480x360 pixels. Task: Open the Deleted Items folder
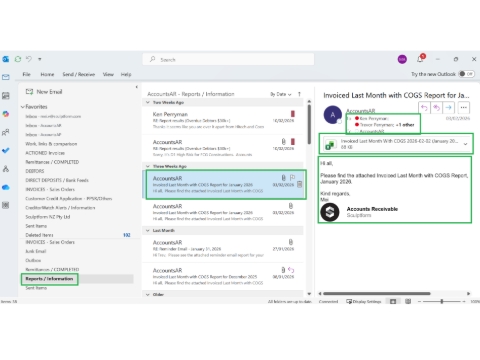(39, 235)
